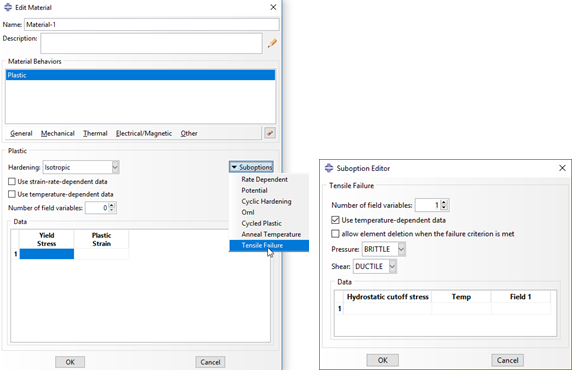Click the field variables value box in Edit Material
This screenshot has width=572, height=370.
click(97, 208)
